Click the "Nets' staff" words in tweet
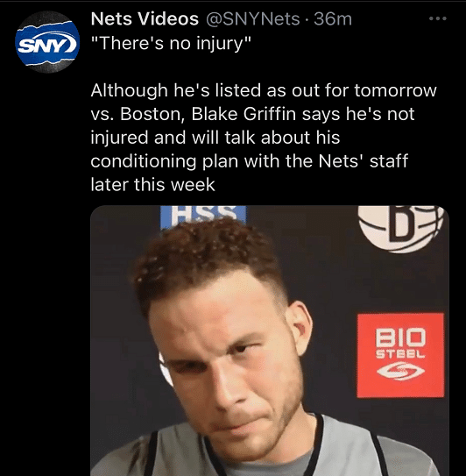Screen dimensions: 466x476 pyautogui.click(x=363, y=161)
